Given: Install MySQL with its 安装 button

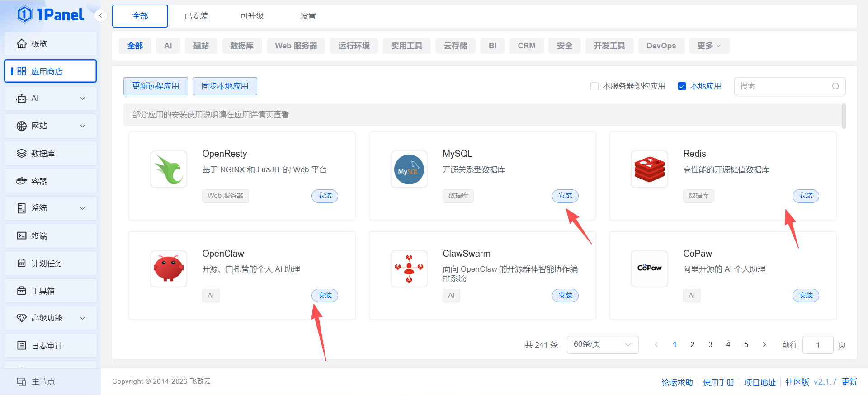Looking at the screenshot, I should [565, 196].
